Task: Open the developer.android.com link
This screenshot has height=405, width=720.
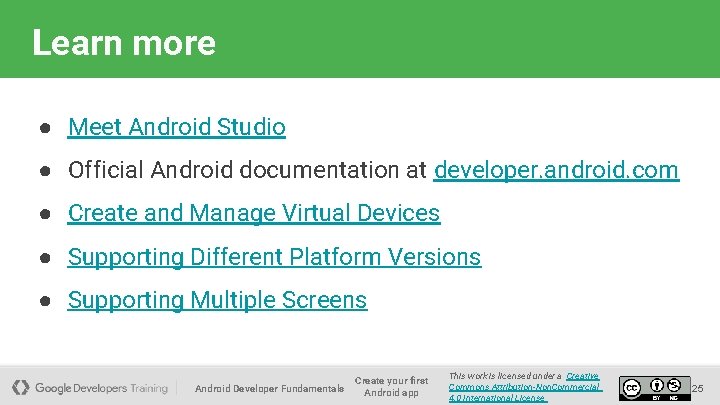Action: pos(556,170)
